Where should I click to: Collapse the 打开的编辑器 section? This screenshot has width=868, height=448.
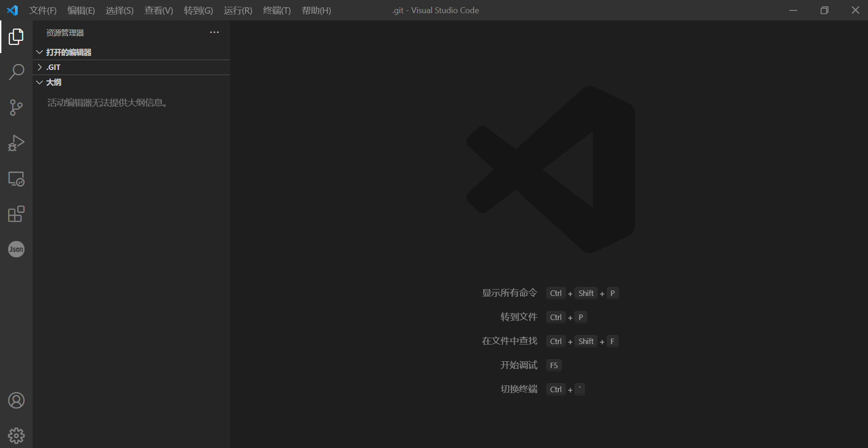tap(132, 52)
